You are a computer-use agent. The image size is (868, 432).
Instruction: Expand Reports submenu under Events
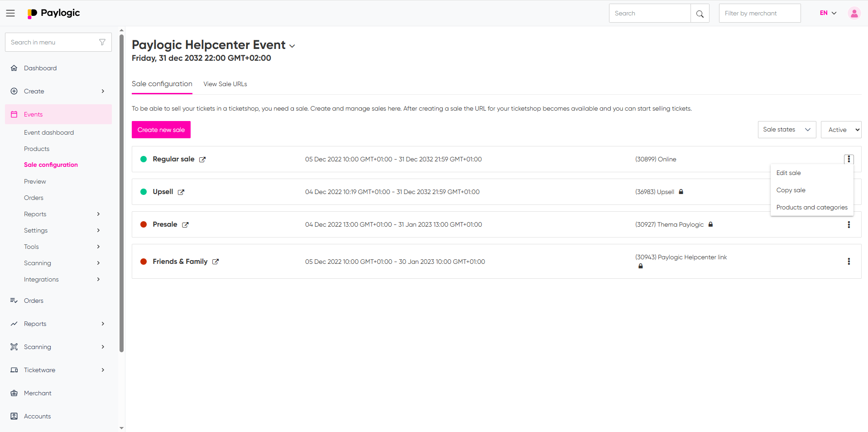coord(98,214)
